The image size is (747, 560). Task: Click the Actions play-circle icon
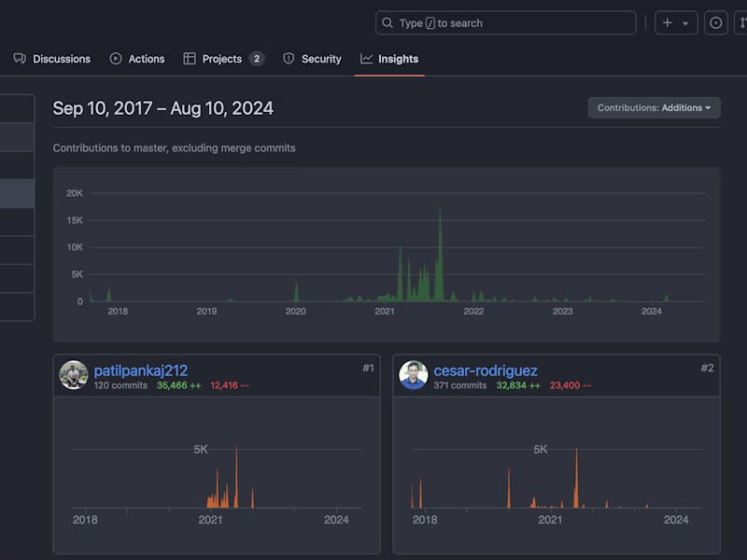[114, 58]
